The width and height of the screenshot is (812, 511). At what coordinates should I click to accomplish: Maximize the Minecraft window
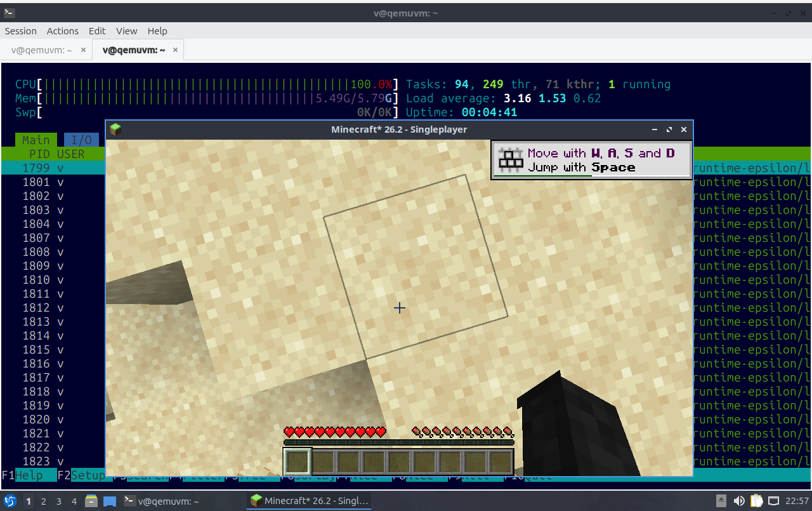pyautogui.click(x=669, y=129)
